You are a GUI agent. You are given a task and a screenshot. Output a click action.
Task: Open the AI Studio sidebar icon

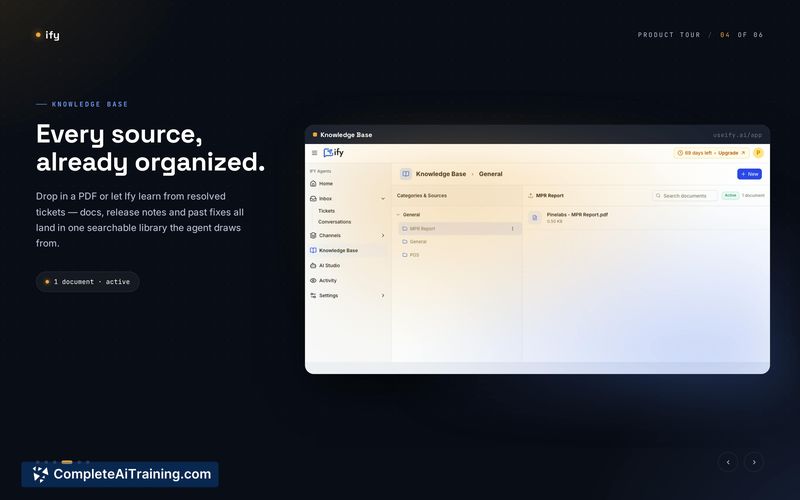(x=313, y=265)
